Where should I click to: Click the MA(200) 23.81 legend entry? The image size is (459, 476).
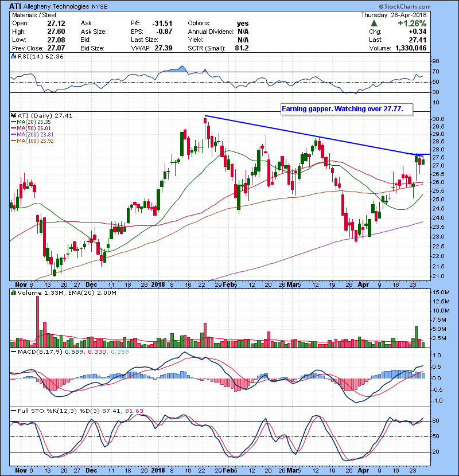32,134
